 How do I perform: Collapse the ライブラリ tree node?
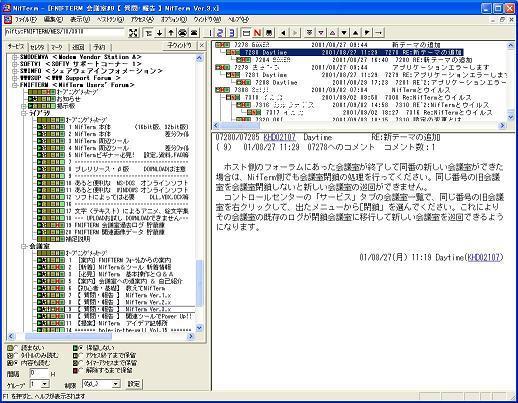click(24, 113)
